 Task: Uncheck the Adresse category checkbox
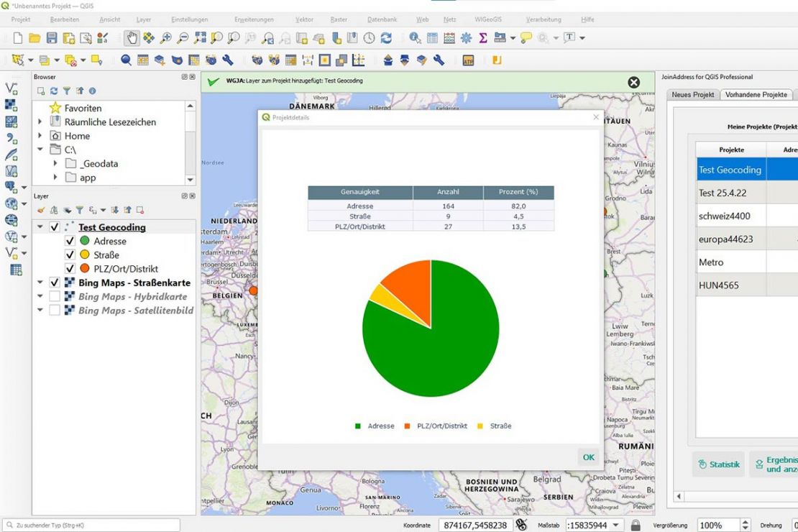tap(70, 241)
